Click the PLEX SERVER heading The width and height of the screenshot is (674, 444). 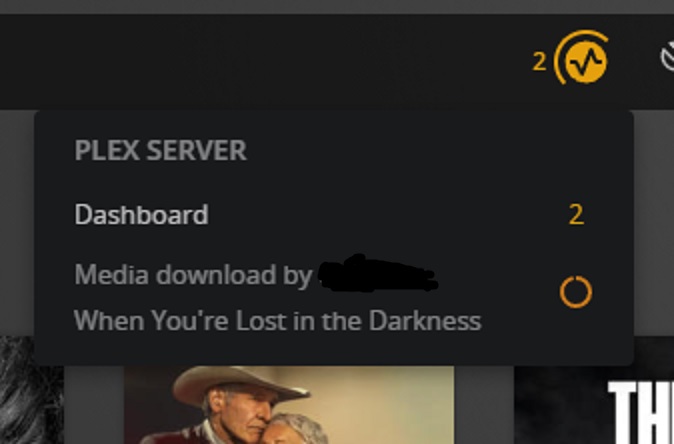pos(161,150)
